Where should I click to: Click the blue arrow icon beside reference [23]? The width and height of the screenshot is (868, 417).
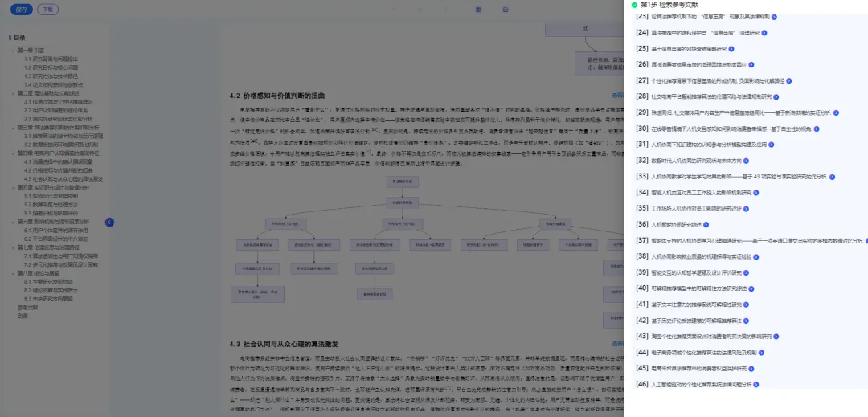(775, 17)
